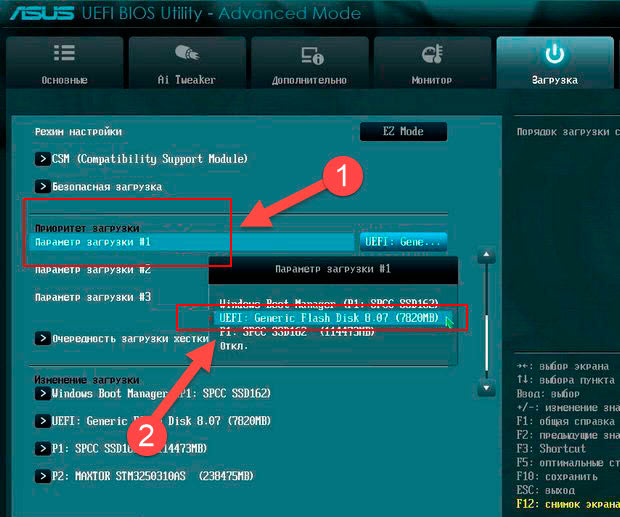Switch to EZ Mode
The image size is (620, 517).
pyautogui.click(x=403, y=131)
